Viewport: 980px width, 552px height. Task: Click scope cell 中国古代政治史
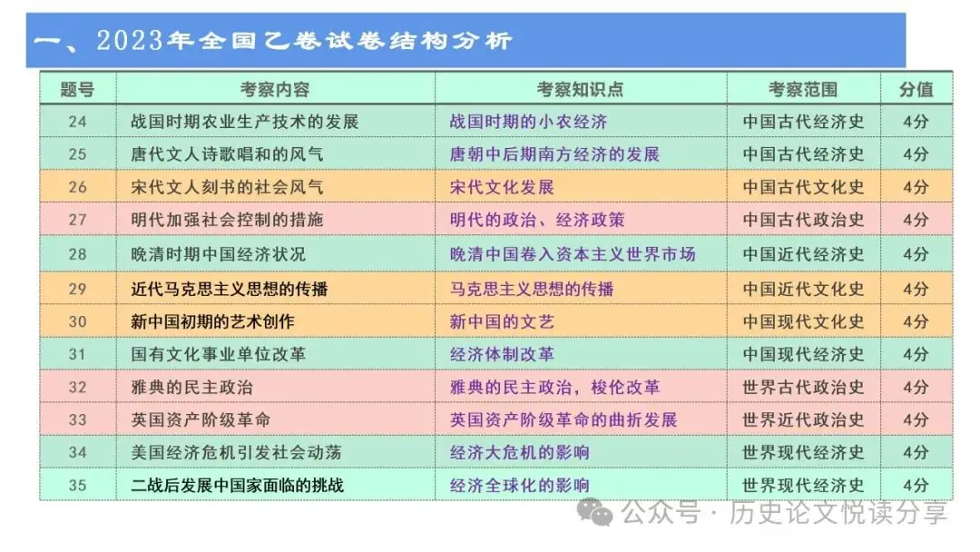803,220
